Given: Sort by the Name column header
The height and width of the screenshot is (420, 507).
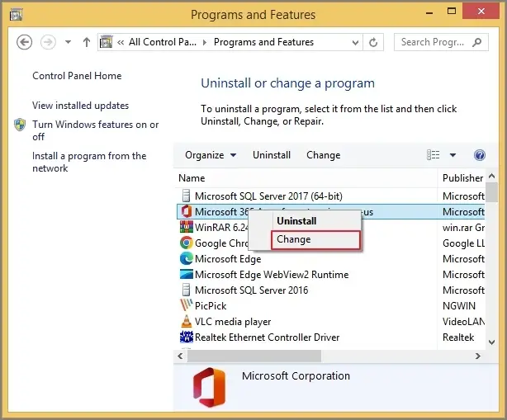Looking at the screenshot, I should 192,178.
